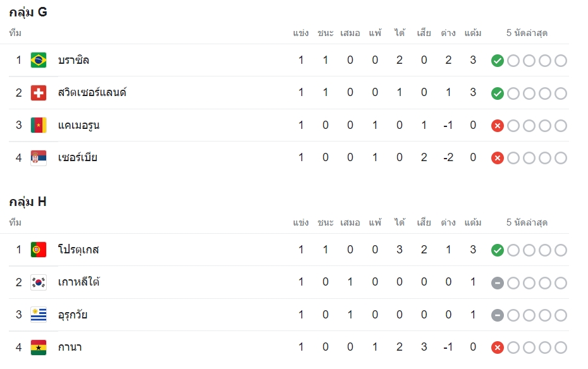
Task: Click the กลุ่ม H heading
Action: tap(28, 202)
